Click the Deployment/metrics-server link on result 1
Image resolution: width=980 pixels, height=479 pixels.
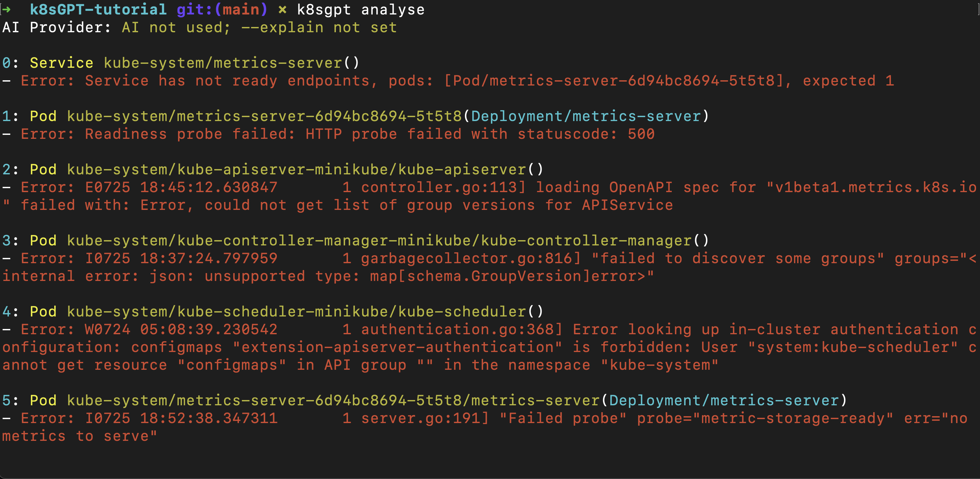click(586, 116)
